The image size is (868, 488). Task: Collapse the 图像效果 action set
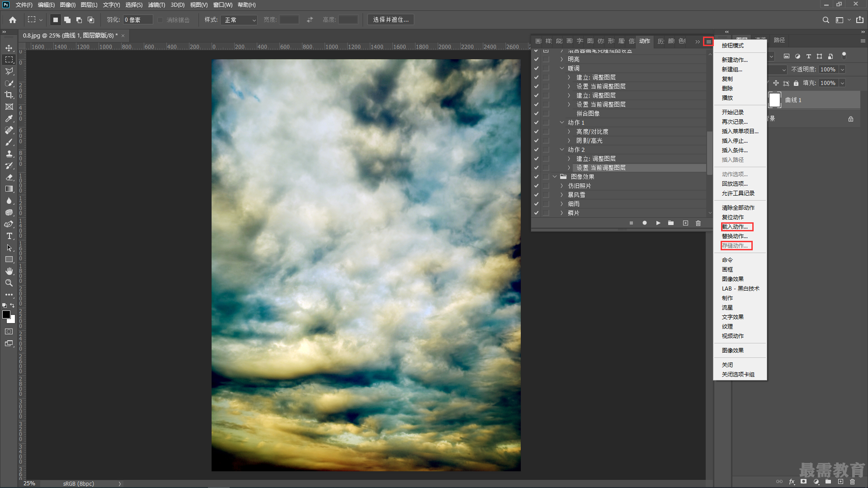pyautogui.click(x=555, y=177)
